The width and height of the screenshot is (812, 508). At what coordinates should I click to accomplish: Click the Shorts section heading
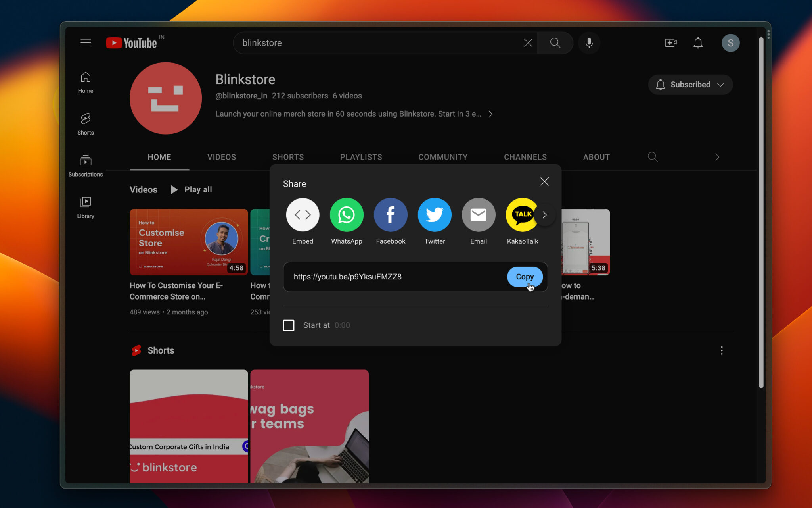[x=161, y=350]
